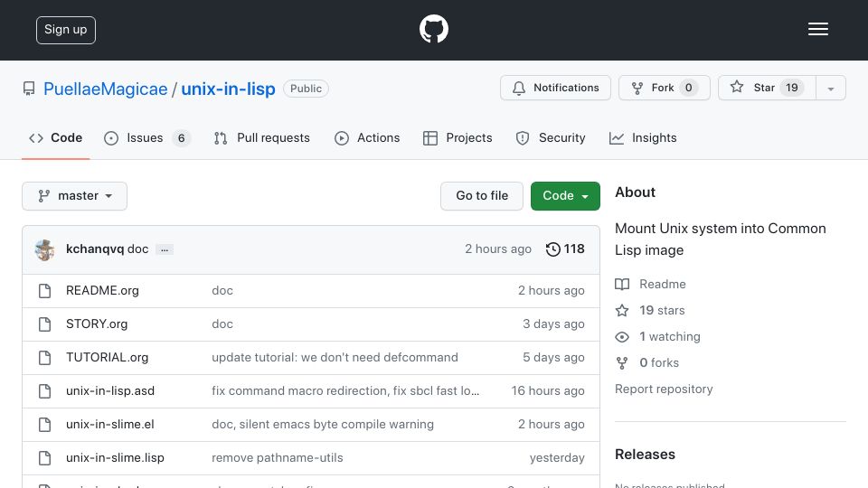Open the unix-in-lisp.asd file
The width and height of the screenshot is (868, 488).
point(110,391)
